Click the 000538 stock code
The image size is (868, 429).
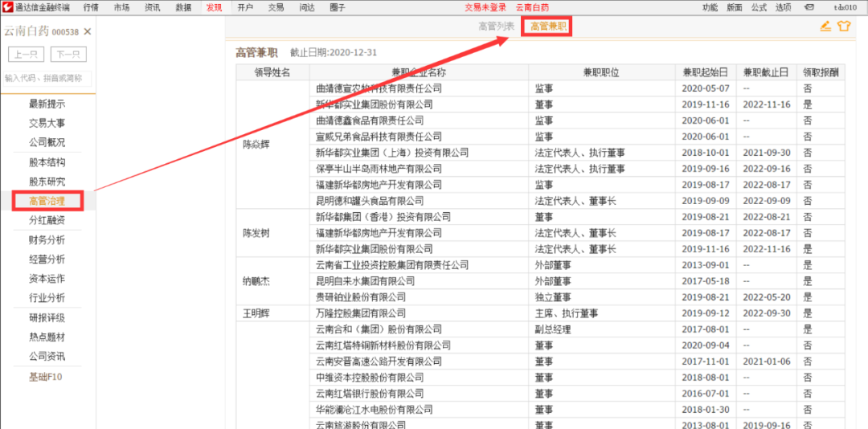[65, 32]
